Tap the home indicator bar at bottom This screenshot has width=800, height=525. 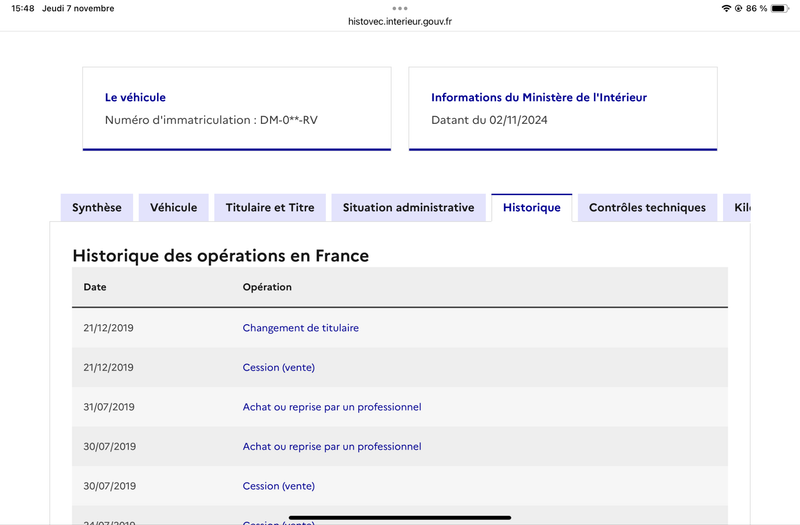[x=400, y=517]
